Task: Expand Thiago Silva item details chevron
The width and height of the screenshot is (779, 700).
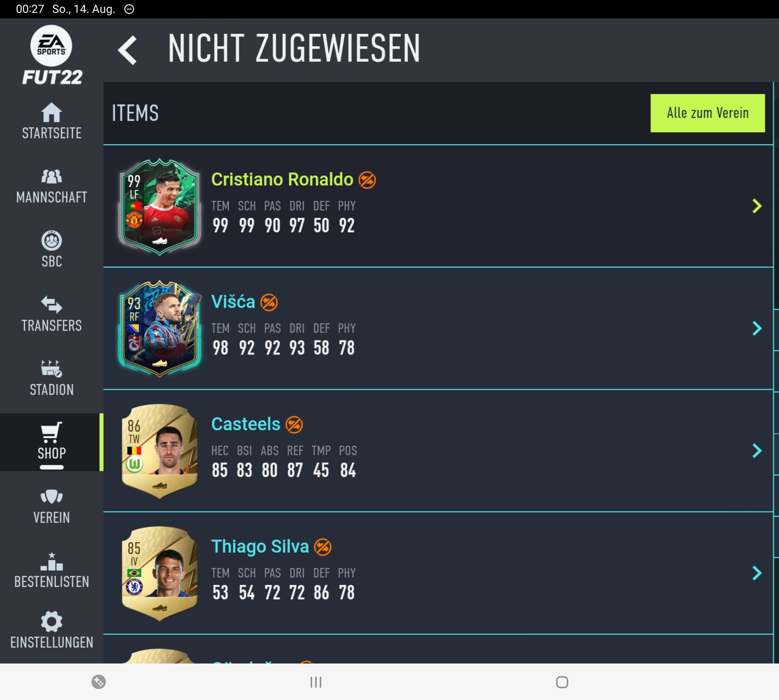Action: coord(757,573)
